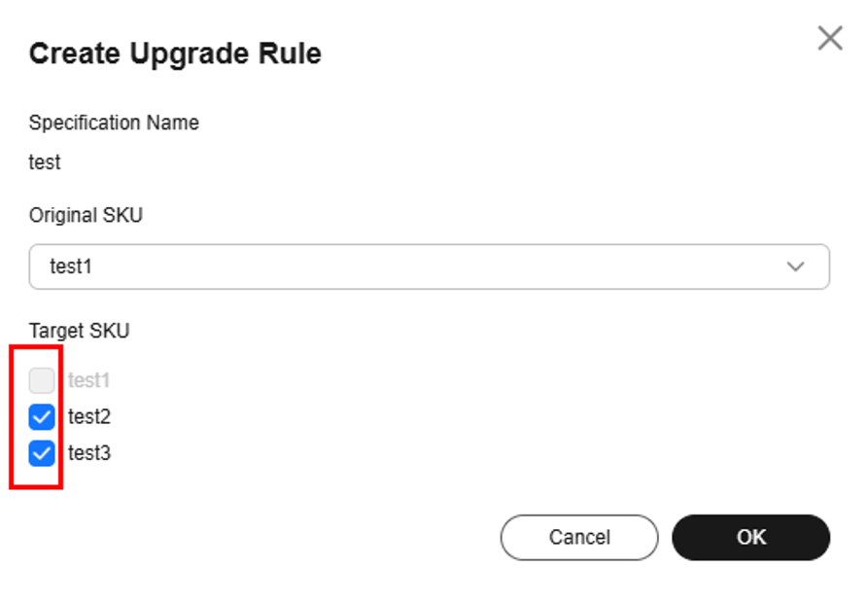Close the Create Upgrade Rule dialog
The image size is (868, 603).
coord(829,39)
